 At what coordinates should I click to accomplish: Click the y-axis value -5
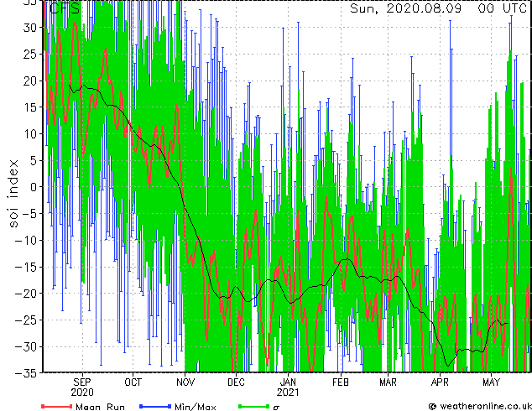(x=29, y=214)
